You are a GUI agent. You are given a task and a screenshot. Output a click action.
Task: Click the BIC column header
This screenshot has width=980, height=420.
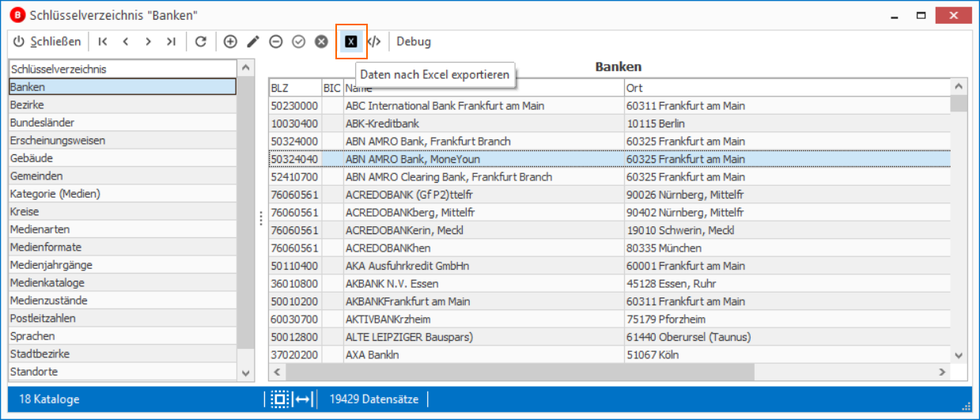[x=332, y=87]
